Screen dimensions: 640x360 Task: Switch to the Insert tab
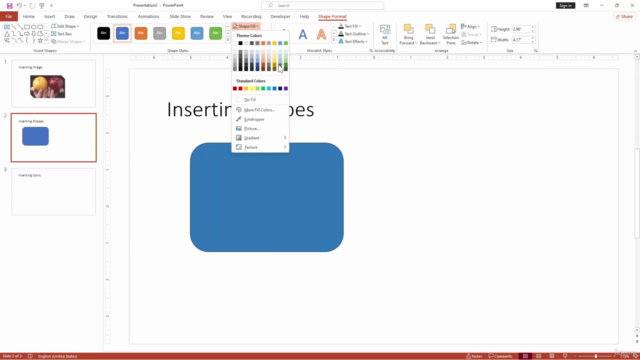coord(49,16)
